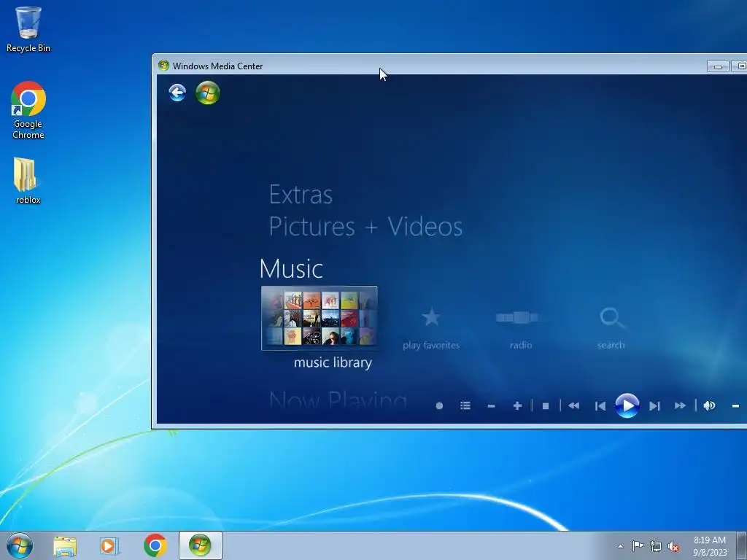
Task: Stop playback with the square button
Action: point(546,405)
